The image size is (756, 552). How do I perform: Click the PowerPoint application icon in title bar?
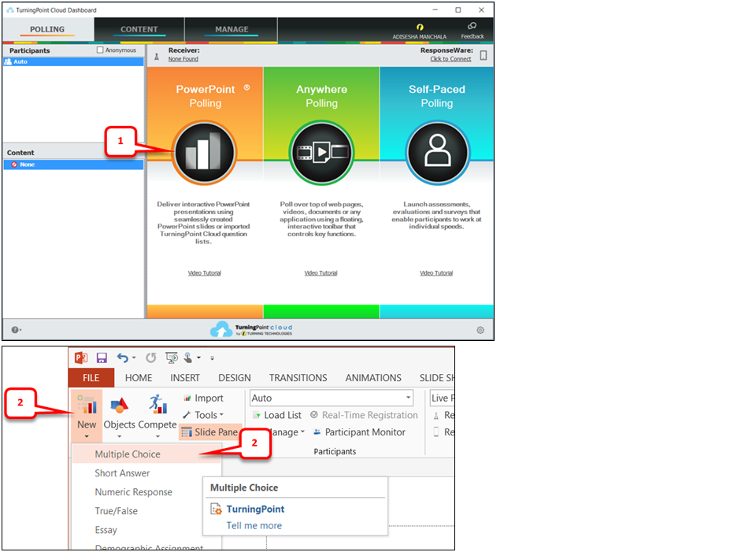[x=81, y=358]
